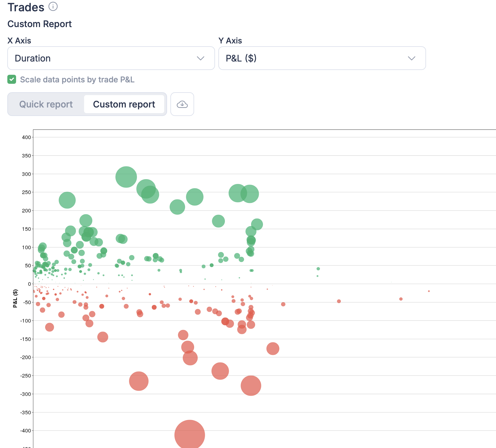The height and width of the screenshot is (448, 496).
Task: Select the Custom report tab
Action: 124,104
